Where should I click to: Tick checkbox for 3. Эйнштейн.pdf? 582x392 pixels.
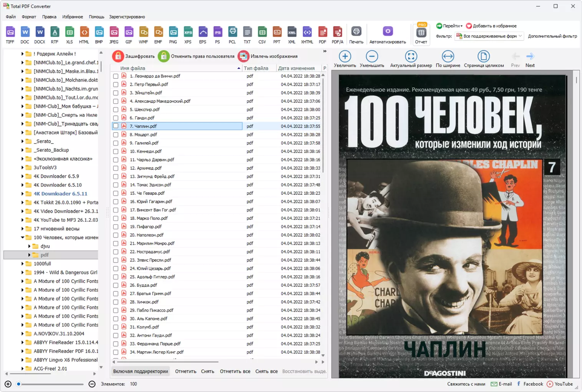[x=116, y=93]
